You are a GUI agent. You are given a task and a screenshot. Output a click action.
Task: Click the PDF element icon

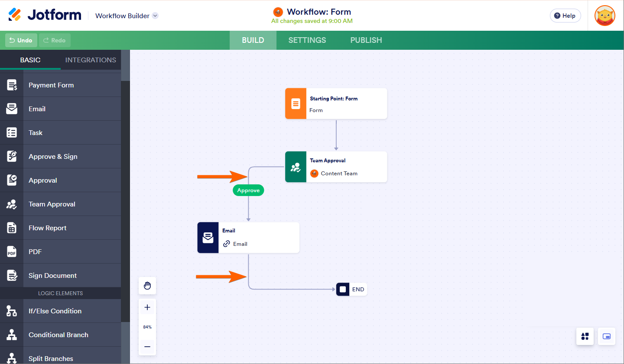(x=12, y=251)
